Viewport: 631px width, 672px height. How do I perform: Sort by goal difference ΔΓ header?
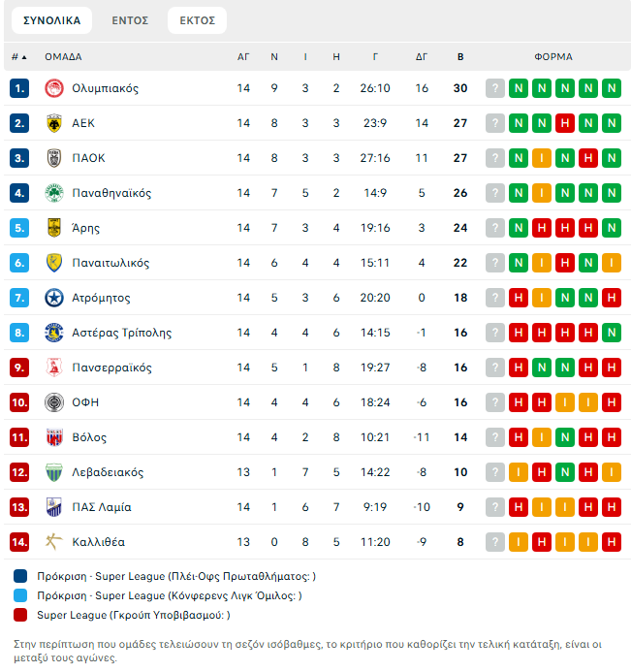pyautogui.click(x=422, y=57)
